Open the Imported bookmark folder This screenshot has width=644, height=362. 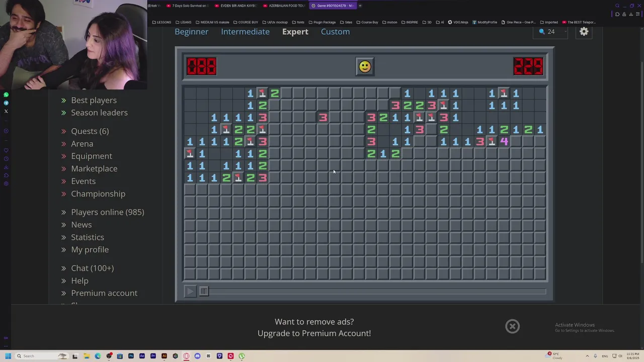548,22
